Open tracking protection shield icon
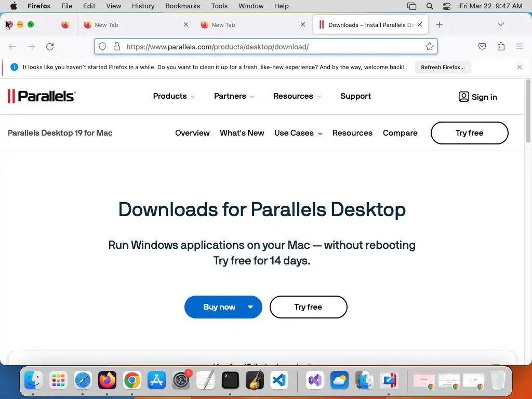532x399 pixels. click(102, 46)
